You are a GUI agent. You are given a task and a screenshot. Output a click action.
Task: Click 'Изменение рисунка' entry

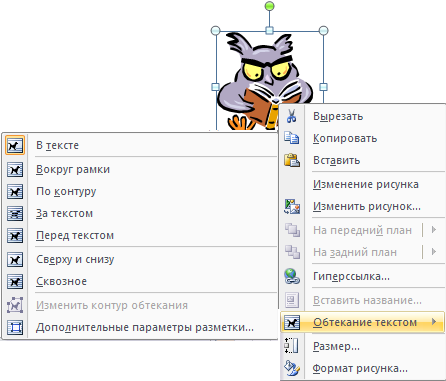point(363,184)
